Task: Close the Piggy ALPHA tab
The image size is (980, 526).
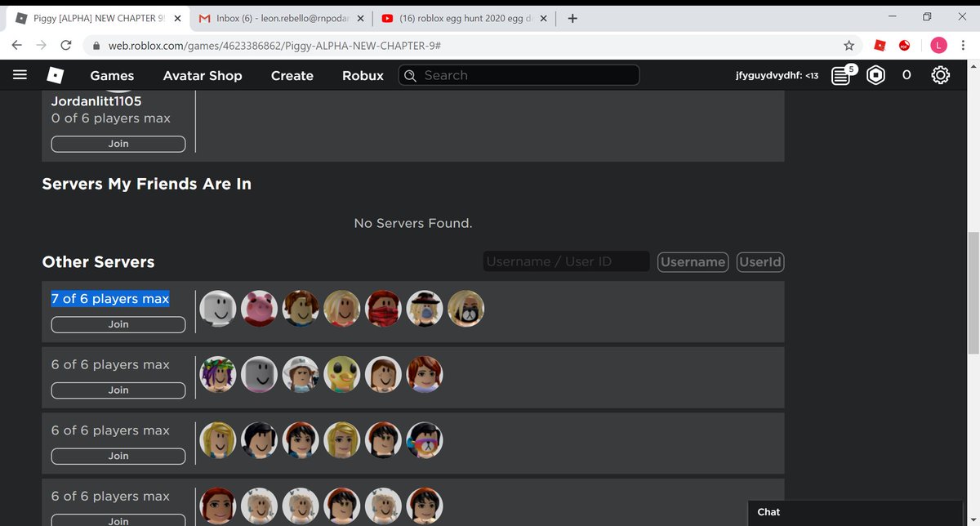Action: click(x=177, y=18)
